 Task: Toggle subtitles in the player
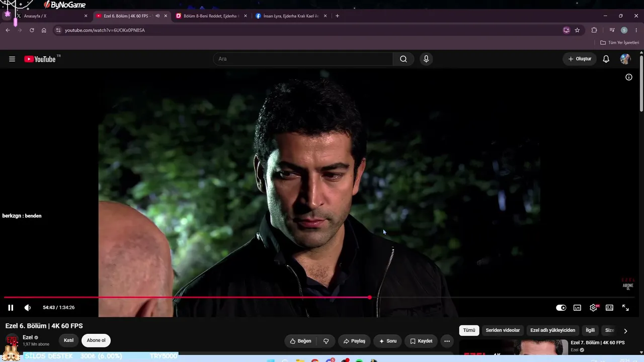point(577,308)
